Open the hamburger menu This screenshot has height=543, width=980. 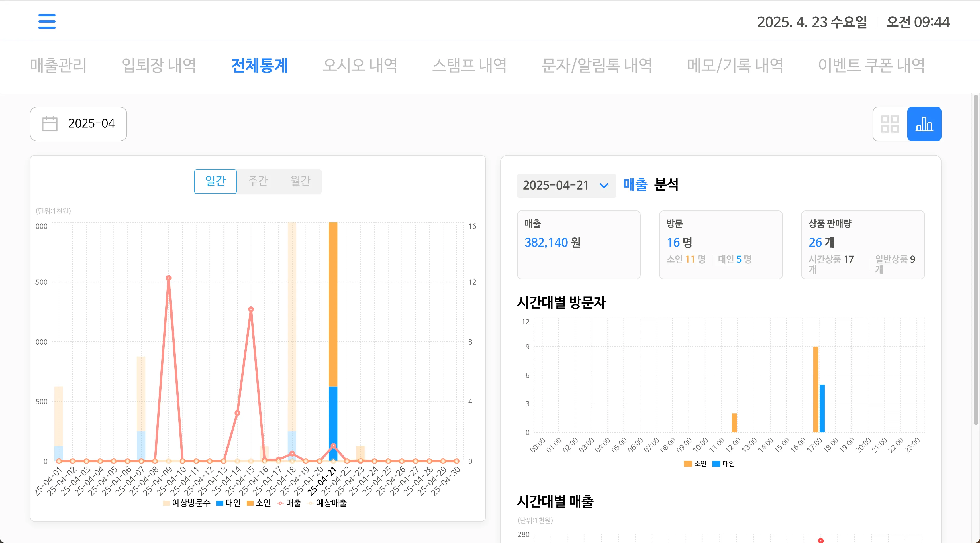point(47,21)
